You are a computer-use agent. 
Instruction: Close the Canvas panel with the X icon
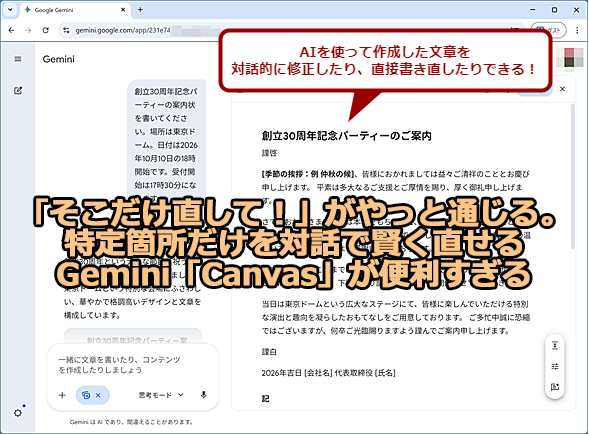click(x=562, y=89)
